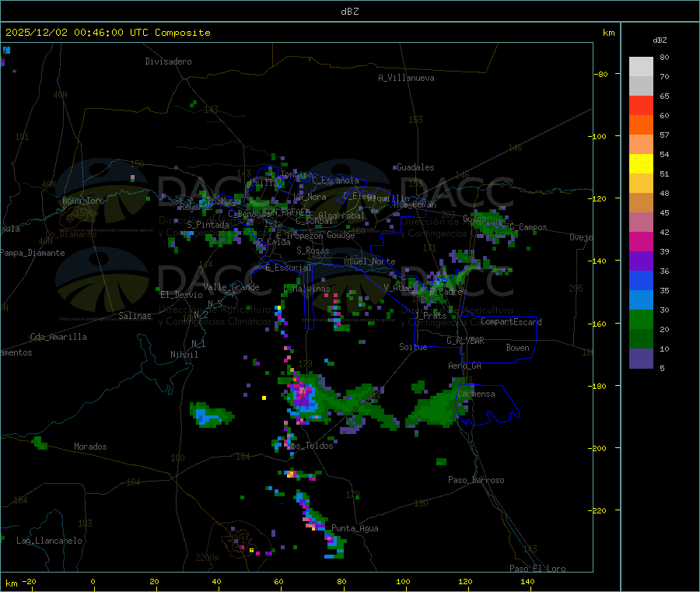This screenshot has width=700, height=592.
Task: Click the Paso_El_Loro map label
Action: (538, 569)
